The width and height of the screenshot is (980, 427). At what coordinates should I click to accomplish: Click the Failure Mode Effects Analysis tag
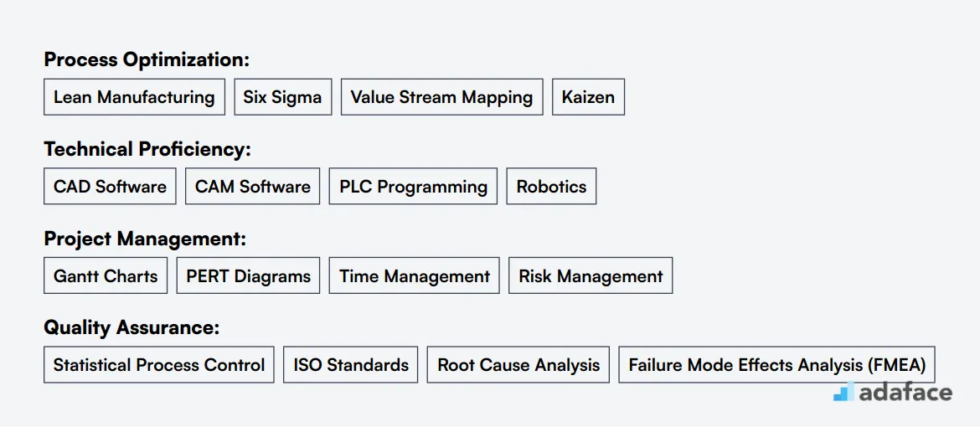pyautogui.click(x=776, y=364)
